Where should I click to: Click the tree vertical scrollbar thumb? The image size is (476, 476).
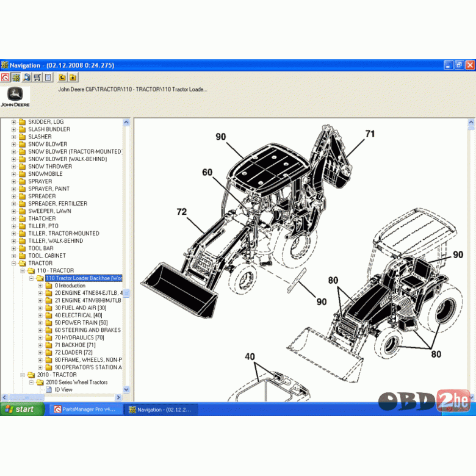click(126, 293)
